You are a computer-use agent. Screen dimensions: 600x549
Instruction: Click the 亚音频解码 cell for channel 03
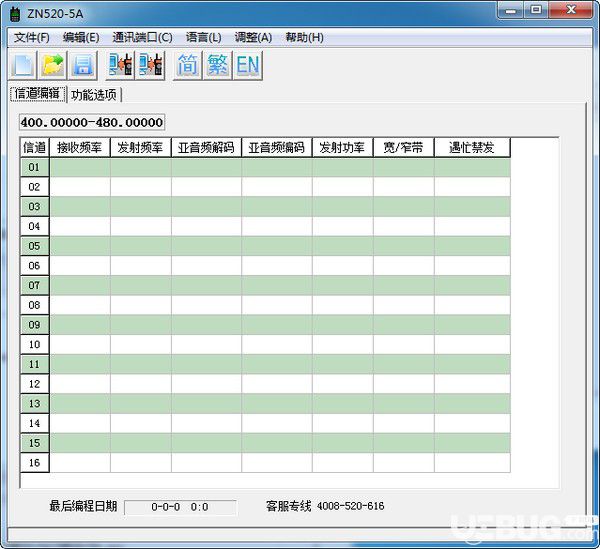click(x=207, y=207)
